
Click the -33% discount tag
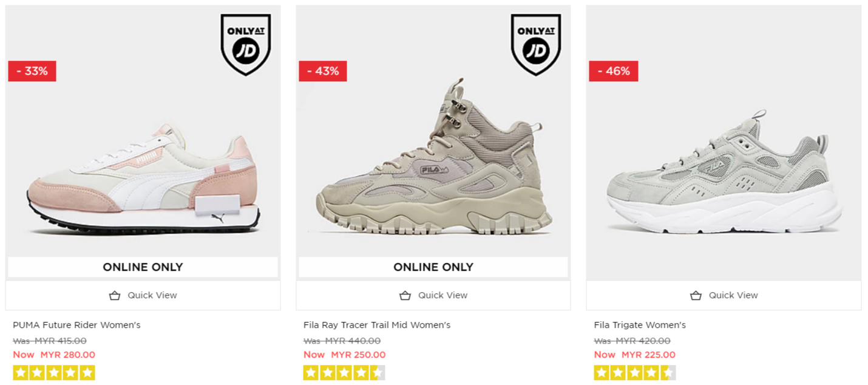point(32,71)
